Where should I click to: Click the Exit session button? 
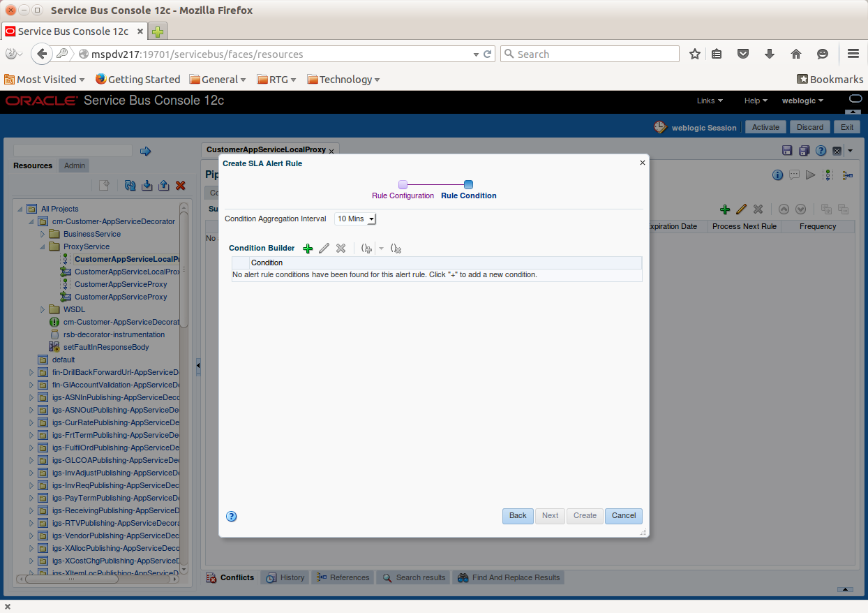click(846, 127)
